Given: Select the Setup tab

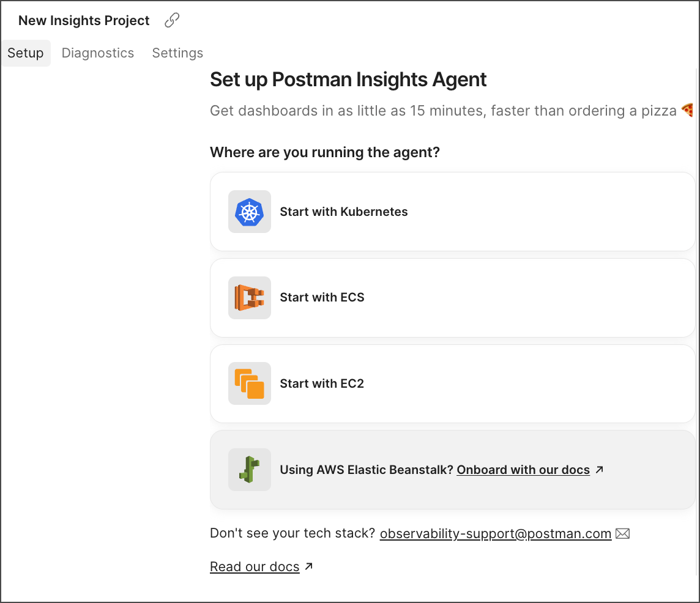Looking at the screenshot, I should (26, 53).
